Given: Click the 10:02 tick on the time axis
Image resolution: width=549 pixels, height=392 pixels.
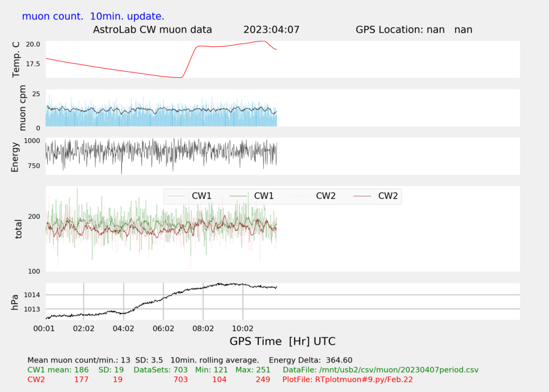Looking at the screenshot, I should 242,328.
